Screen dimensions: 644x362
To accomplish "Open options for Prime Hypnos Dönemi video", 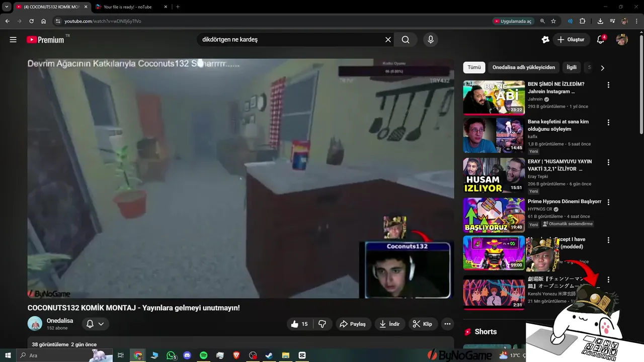I will 608,202.
